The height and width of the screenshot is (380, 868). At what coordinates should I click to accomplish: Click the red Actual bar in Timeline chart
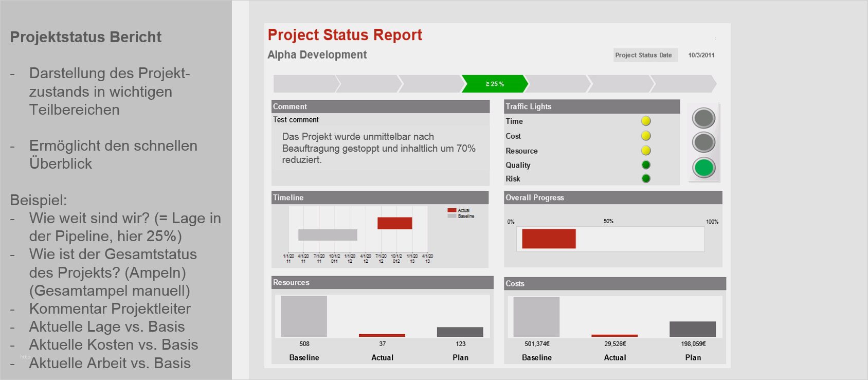(x=395, y=223)
